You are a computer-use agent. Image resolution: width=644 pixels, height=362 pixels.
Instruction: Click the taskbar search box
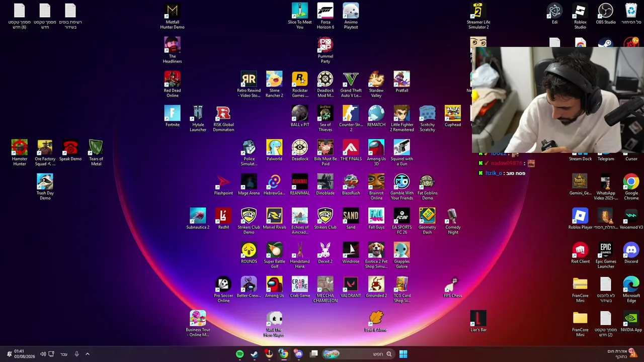pyautogui.click(x=358, y=354)
